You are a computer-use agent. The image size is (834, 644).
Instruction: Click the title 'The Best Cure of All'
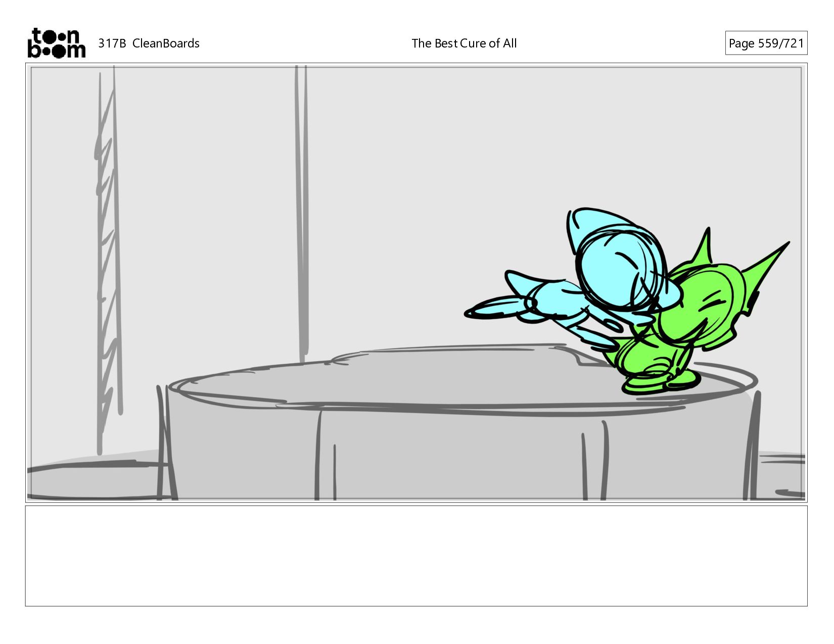[464, 43]
